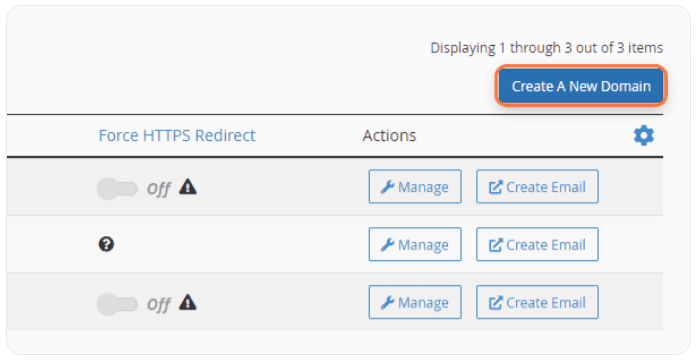Click warning triangle icon in third row
Viewport: 700px width, 361px height.
[x=188, y=303]
